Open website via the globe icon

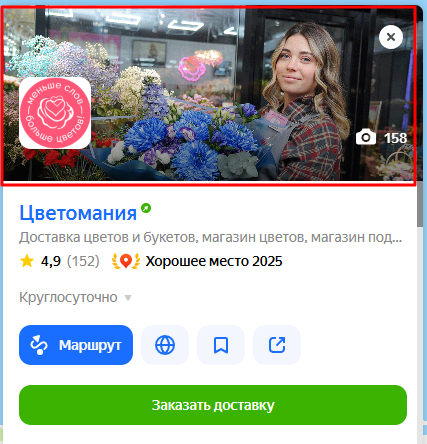point(165,345)
